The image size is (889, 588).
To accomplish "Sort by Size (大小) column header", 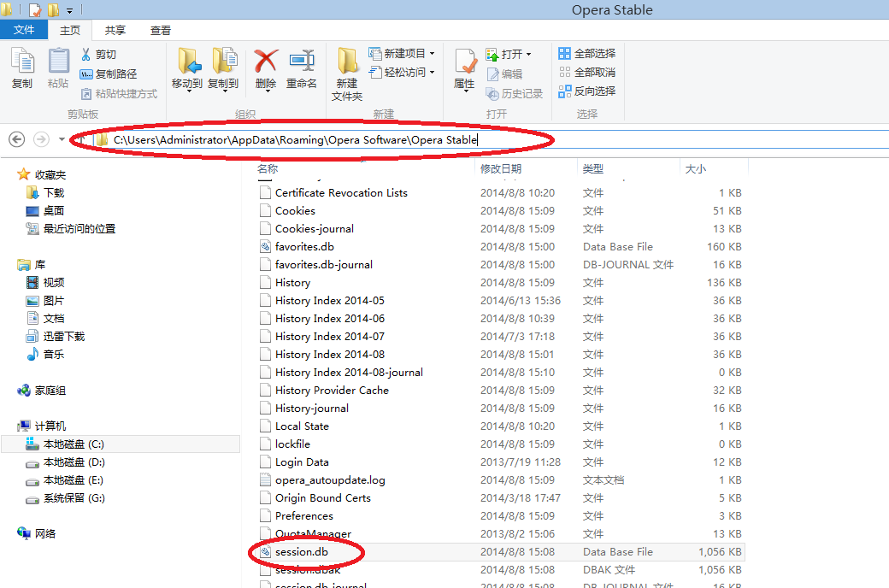I will [x=696, y=168].
